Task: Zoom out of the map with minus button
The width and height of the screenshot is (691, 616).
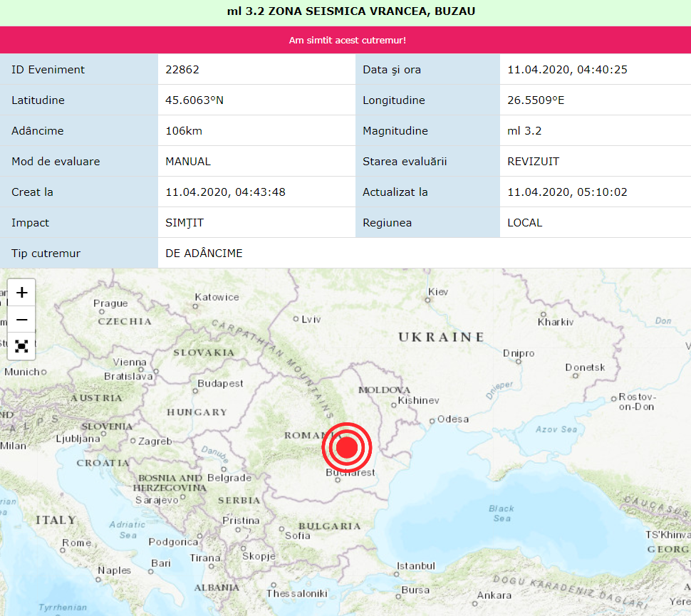Action: point(22,320)
